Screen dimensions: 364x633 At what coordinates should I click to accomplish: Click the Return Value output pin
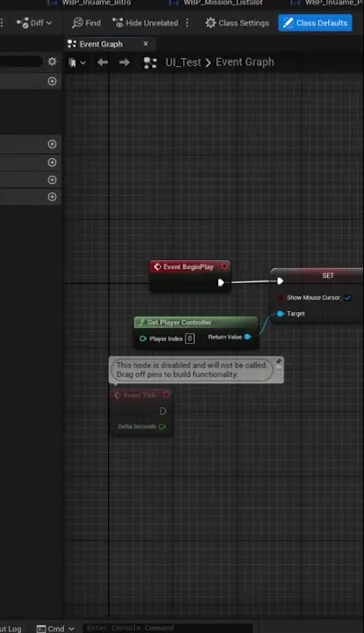[248, 337]
